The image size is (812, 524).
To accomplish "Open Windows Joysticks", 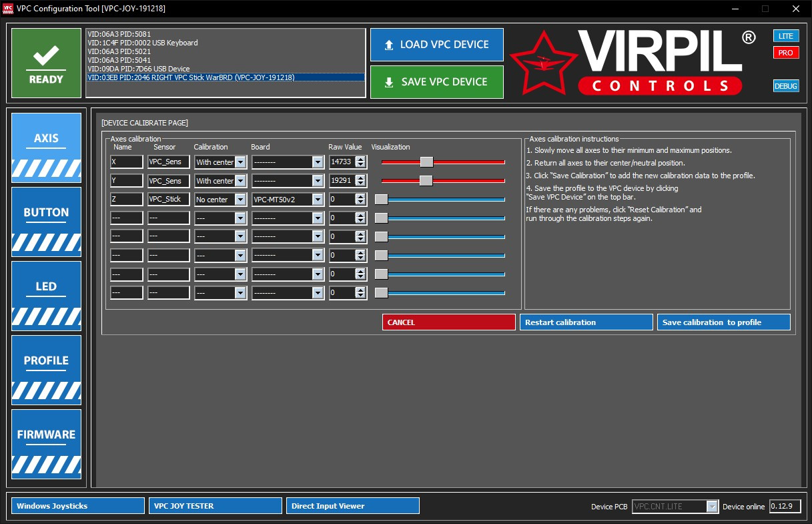I will coord(78,506).
